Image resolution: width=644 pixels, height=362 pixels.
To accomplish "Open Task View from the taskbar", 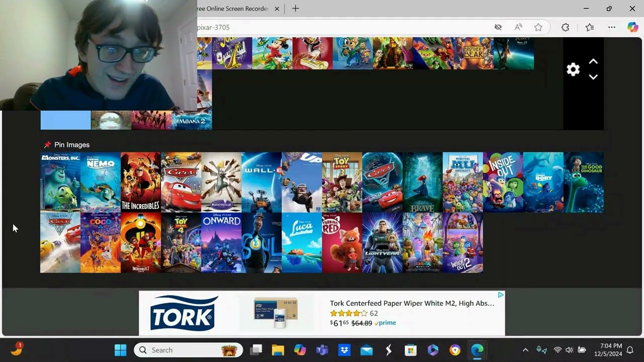I will point(257,350).
